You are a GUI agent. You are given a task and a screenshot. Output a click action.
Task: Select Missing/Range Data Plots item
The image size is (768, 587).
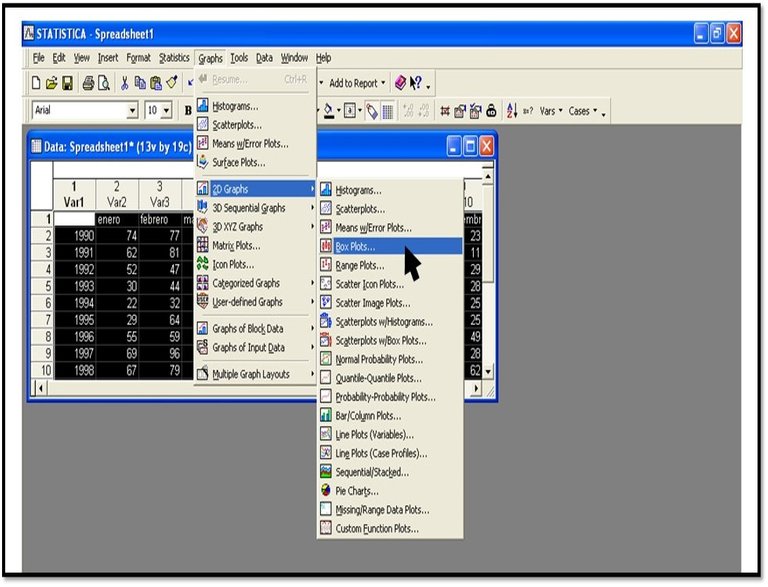click(390, 510)
